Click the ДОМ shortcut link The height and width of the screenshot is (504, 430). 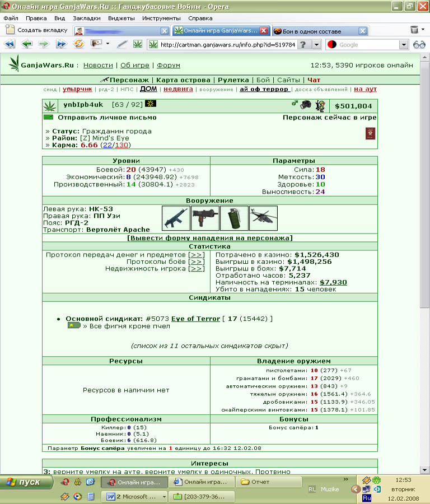[148, 88]
